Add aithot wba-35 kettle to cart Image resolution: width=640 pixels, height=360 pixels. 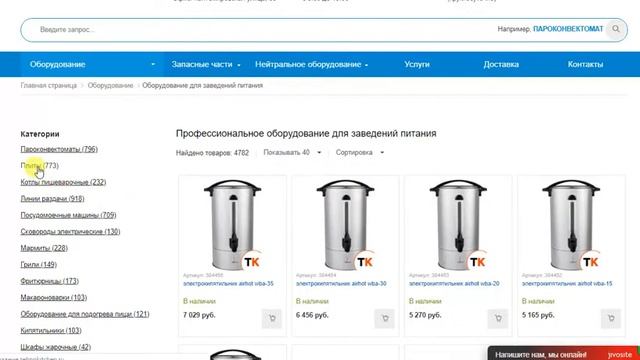pos(272,318)
